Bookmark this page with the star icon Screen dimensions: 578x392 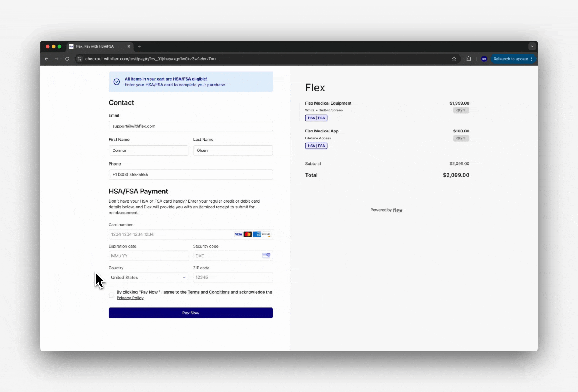(454, 59)
